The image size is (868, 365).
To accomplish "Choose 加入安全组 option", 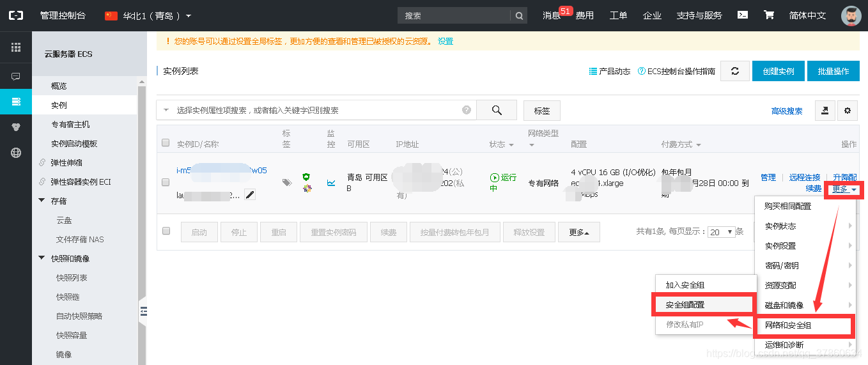I will 706,285.
